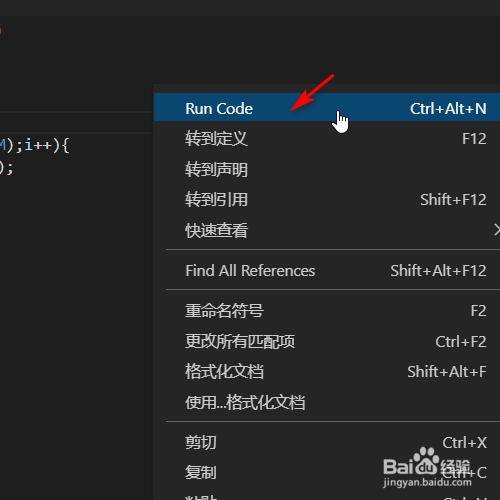The image size is (500, 500).
Task: Select 转到引用 menu entry
Action: click(x=327, y=200)
